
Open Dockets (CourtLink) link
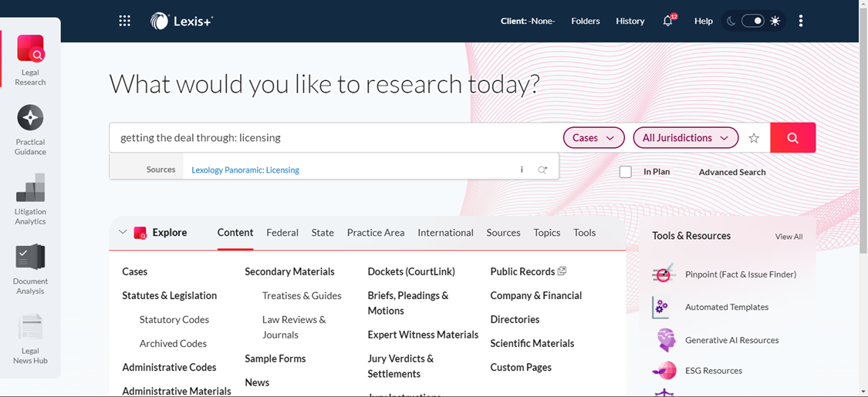coord(411,271)
